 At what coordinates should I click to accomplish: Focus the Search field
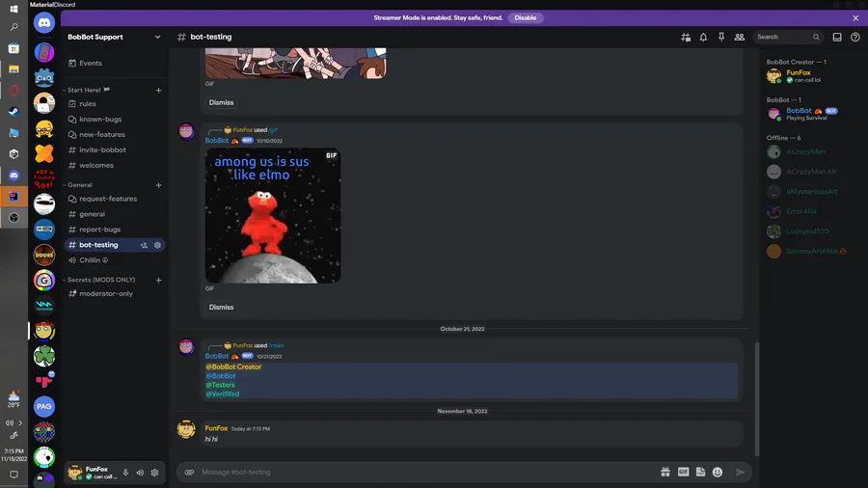787,37
